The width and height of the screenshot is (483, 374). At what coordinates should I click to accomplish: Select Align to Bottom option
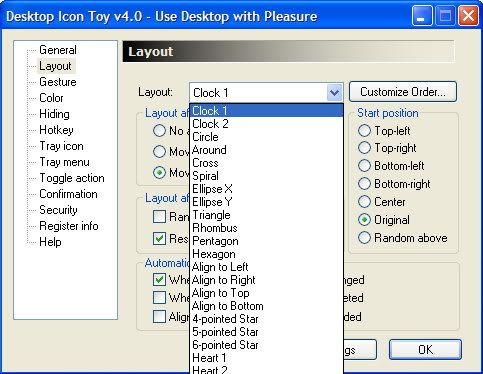click(267, 306)
